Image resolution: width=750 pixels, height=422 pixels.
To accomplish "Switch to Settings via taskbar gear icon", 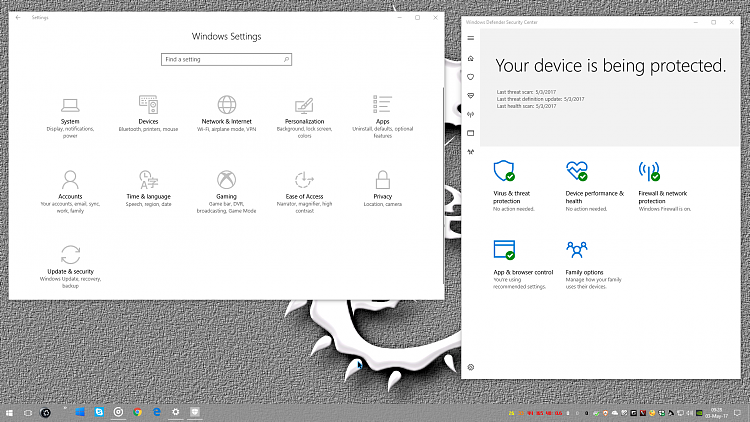I will click(x=176, y=412).
